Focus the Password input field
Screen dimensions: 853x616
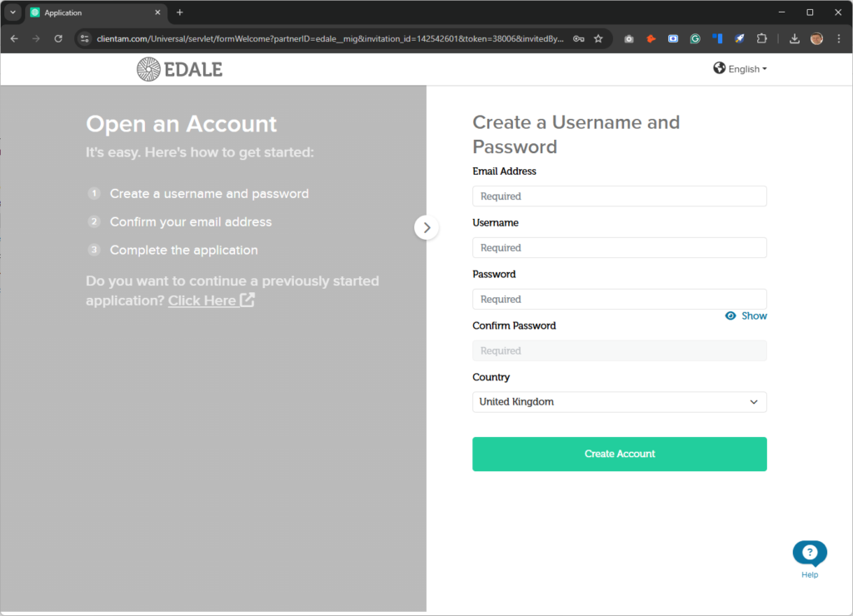click(x=620, y=300)
